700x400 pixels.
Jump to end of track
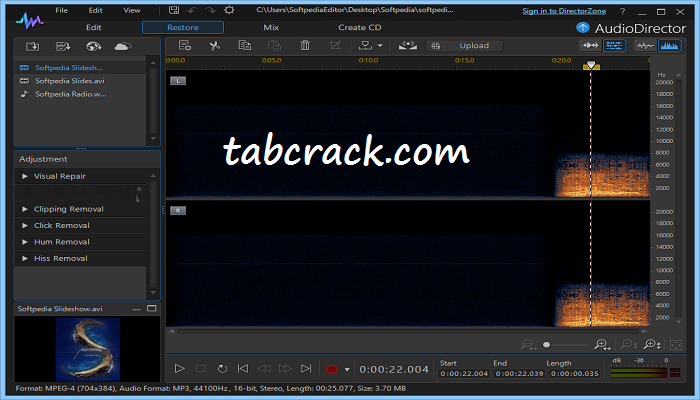tap(306, 369)
